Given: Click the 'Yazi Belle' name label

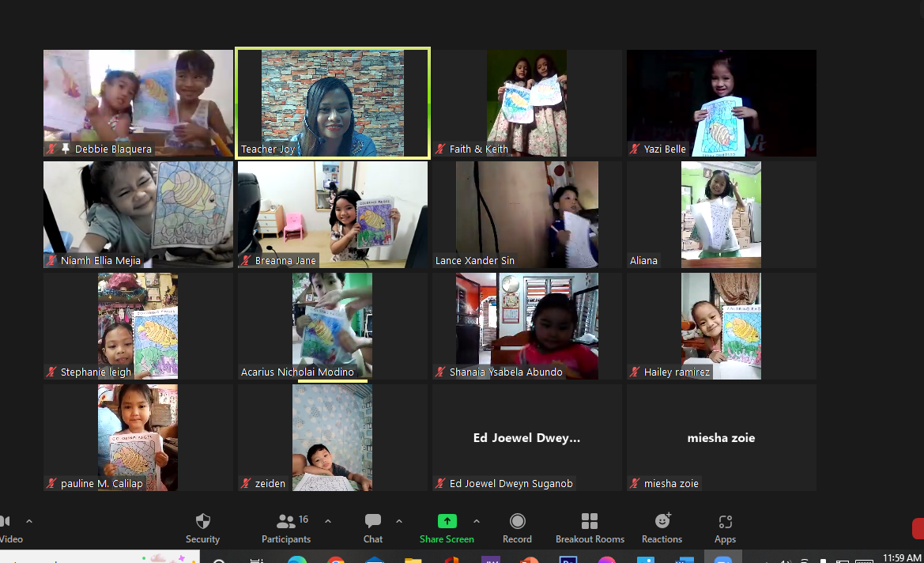Looking at the screenshot, I should [665, 149].
